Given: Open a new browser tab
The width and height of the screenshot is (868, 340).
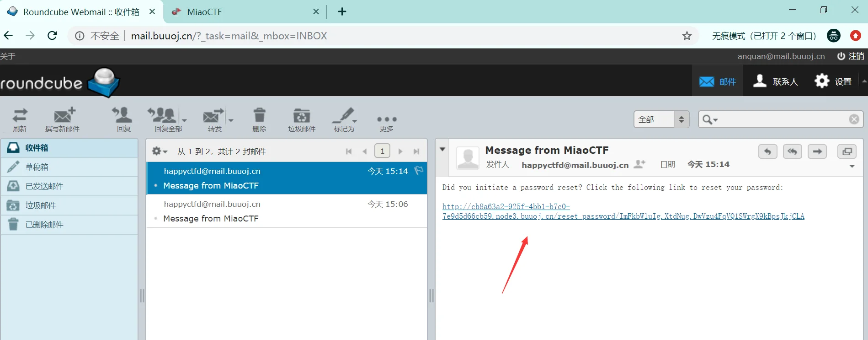Looking at the screenshot, I should pyautogui.click(x=342, y=12).
